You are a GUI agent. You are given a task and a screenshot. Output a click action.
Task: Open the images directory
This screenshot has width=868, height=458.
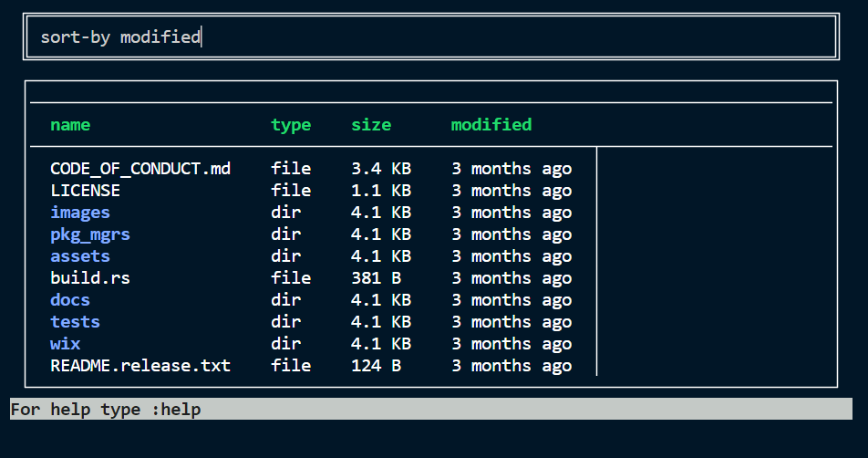tap(80, 213)
